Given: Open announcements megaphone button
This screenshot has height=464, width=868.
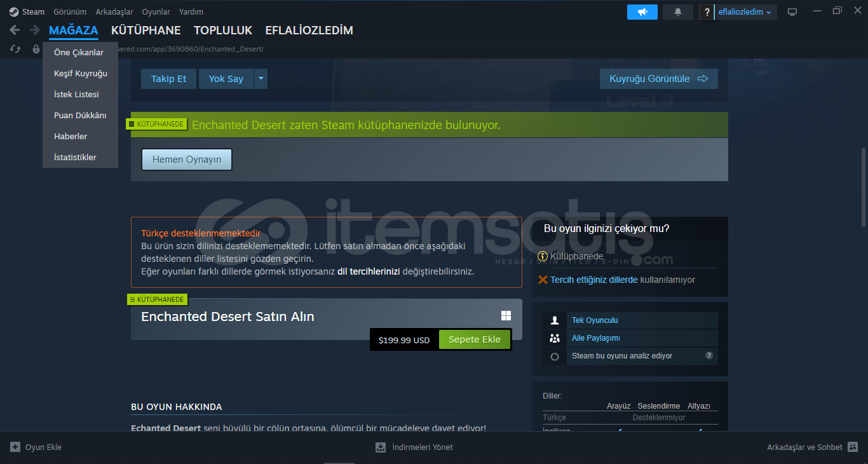Looking at the screenshot, I should pyautogui.click(x=642, y=12).
